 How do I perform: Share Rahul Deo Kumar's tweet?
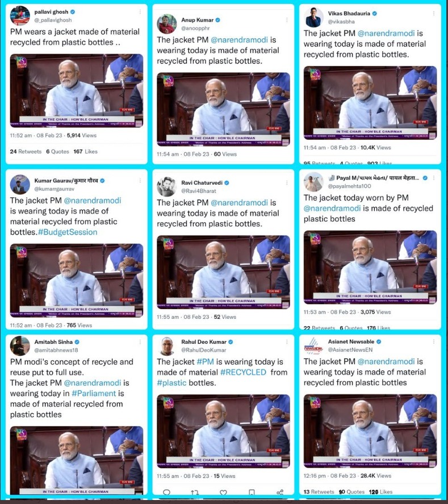(280, 492)
